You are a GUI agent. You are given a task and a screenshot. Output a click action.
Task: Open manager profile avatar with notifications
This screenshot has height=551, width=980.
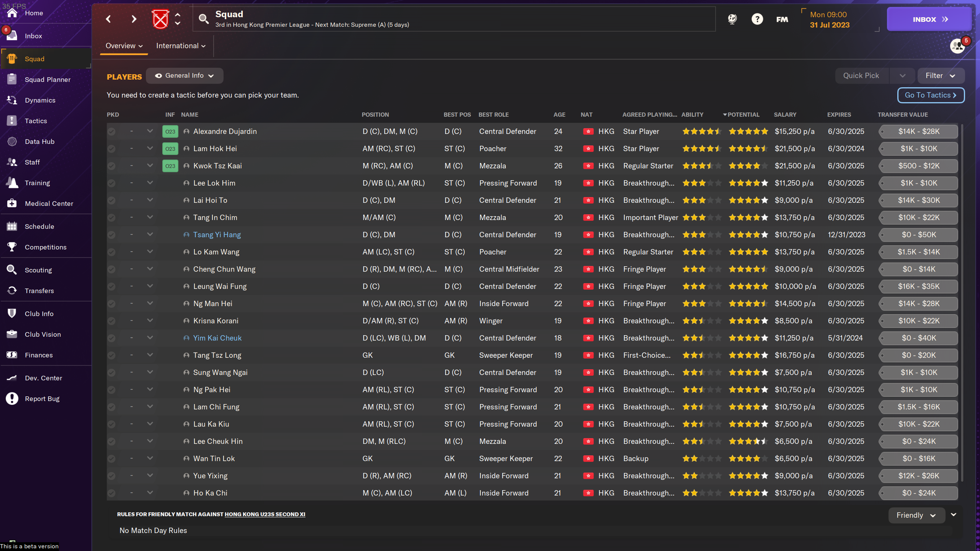(x=958, y=46)
